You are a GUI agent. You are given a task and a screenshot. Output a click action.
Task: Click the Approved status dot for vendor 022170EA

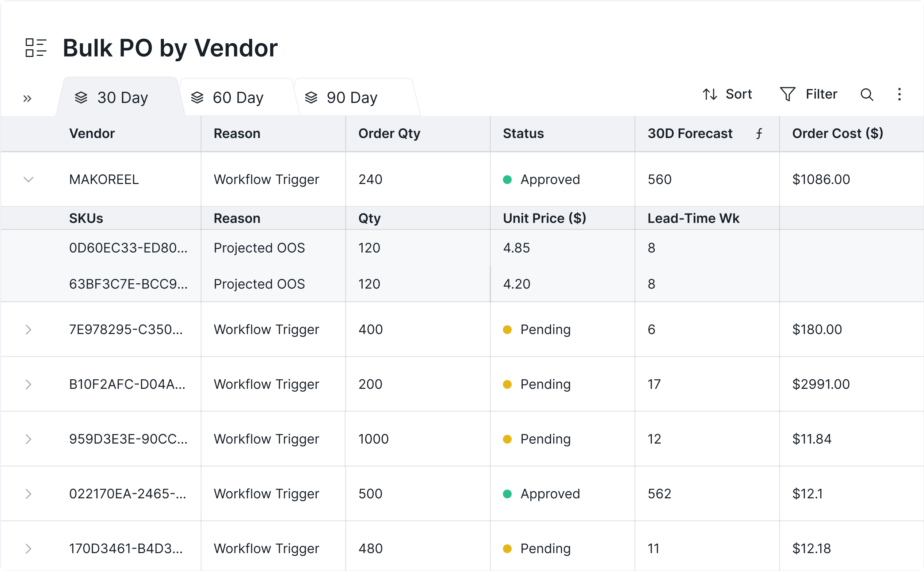click(x=508, y=494)
